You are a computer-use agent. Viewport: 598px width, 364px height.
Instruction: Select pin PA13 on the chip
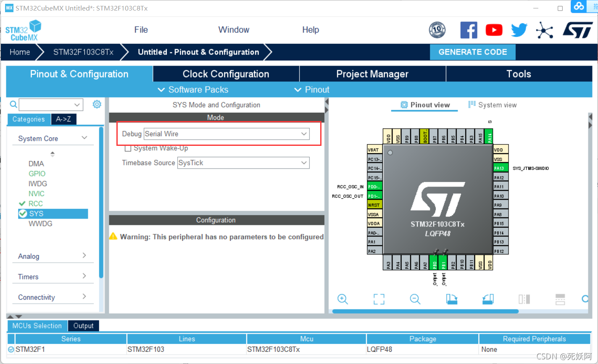[501, 168]
